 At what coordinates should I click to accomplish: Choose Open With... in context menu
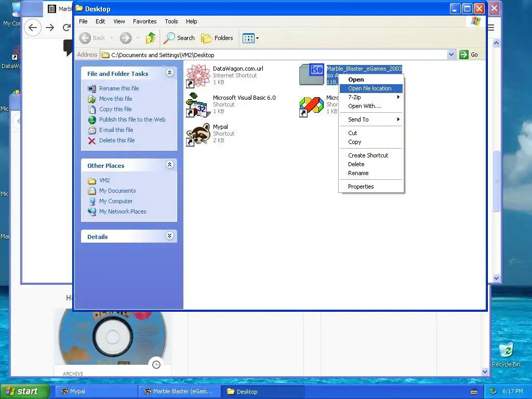click(x=371, y=106)
